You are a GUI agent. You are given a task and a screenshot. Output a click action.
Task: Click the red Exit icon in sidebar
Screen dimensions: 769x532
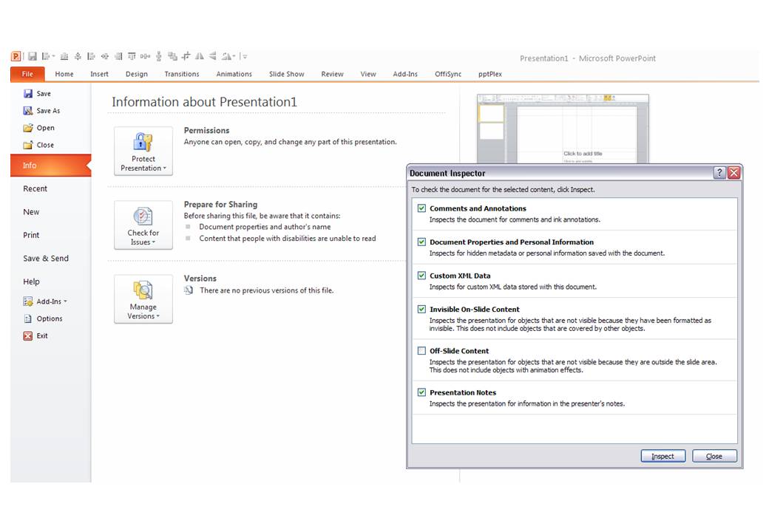tap(28, 335)
